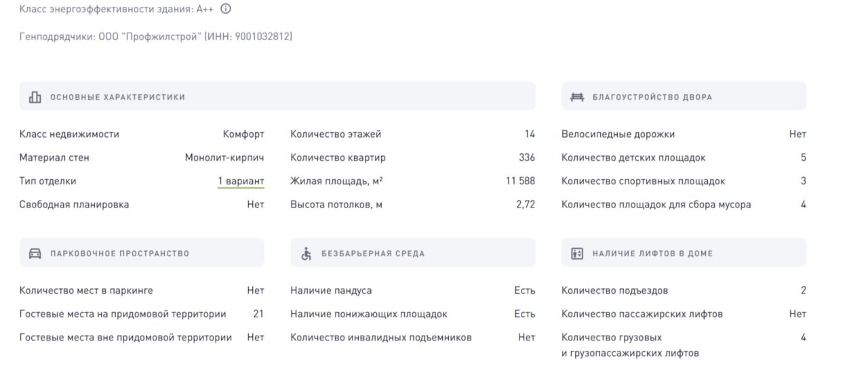
Task: Click the wheelchair icon in Безбарьерная среда header
Action: 307,254
